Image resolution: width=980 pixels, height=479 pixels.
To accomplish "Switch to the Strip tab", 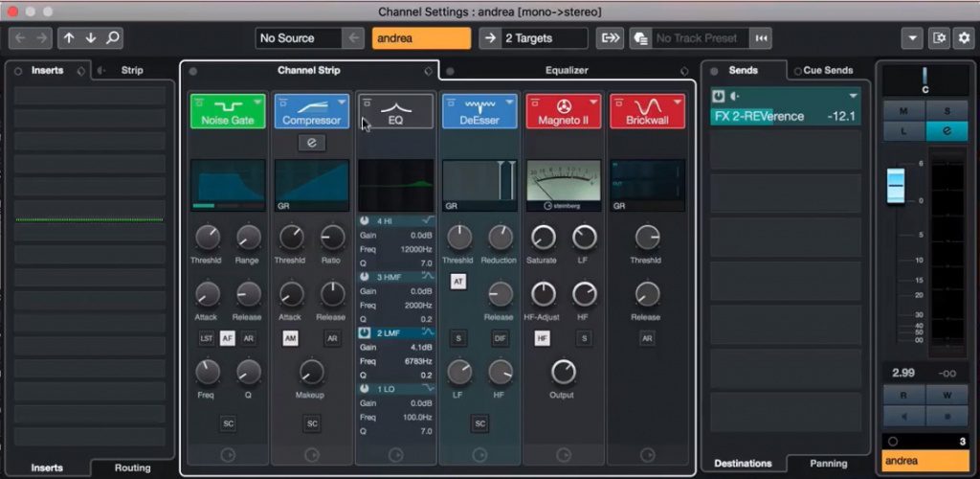I will pos(132,70).
